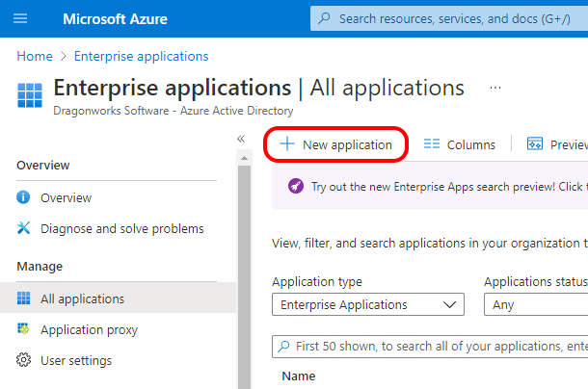
Task: Open the Application type dropdown
Action: tap(368, 304)
